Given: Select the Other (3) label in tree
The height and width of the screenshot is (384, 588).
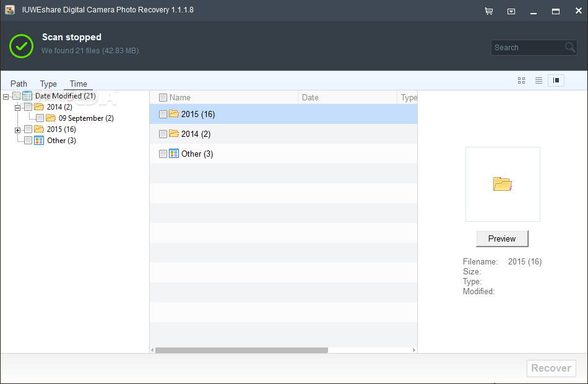Looking at the screenshot, I should pos(61,141).
